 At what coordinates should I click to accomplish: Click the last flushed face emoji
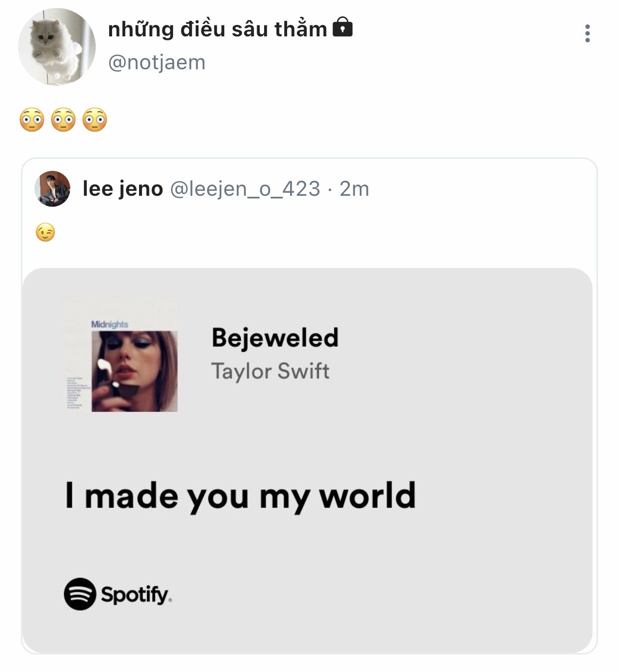point(95,120)
